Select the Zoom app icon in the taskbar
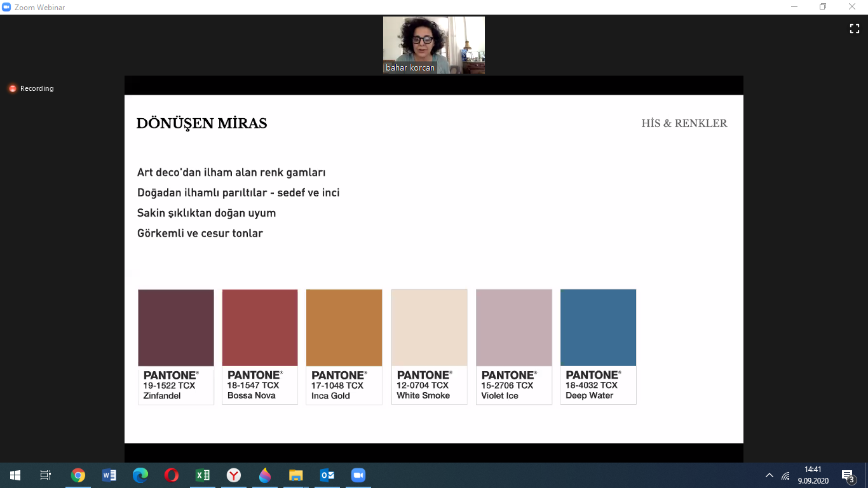This screenshot has width=868, height=488. pos(358,475)
